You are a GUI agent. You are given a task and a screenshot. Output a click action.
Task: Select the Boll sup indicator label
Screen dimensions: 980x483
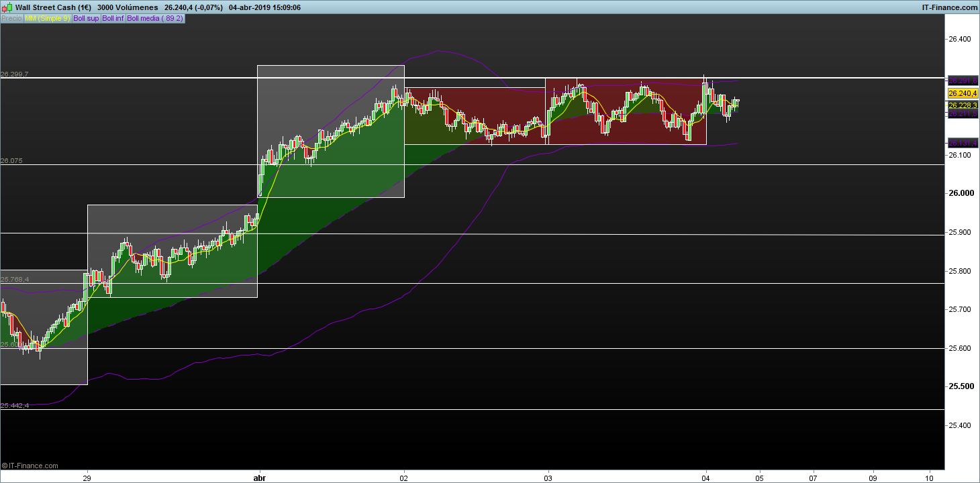[x=85, y=18]
